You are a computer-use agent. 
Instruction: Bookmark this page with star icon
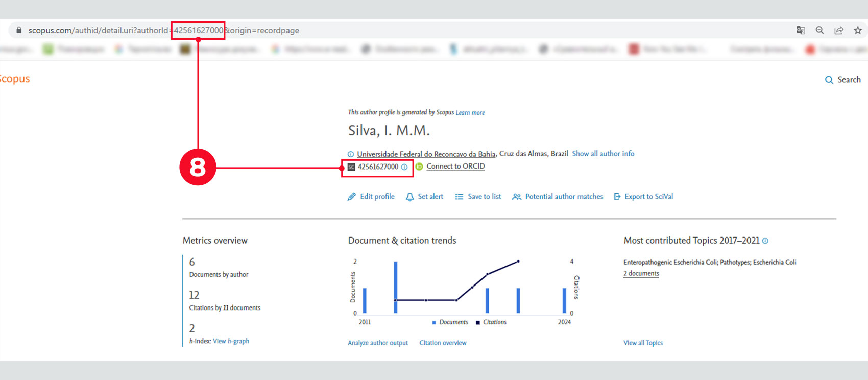(x=858, y=30)
